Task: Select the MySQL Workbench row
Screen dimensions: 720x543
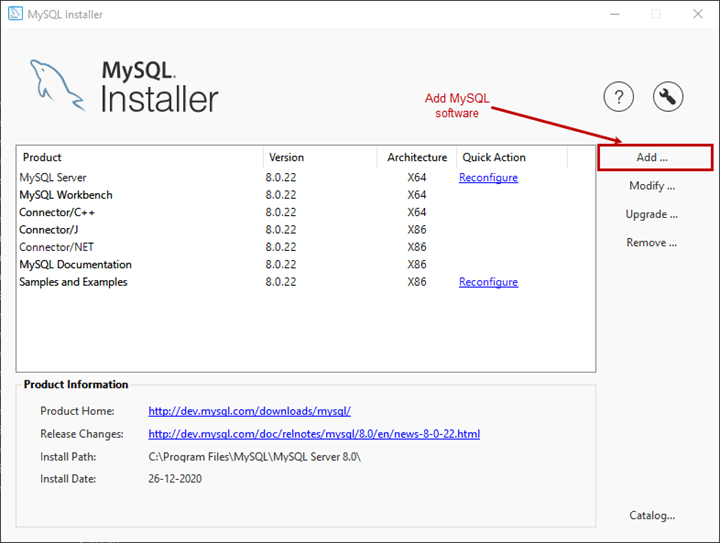Action: coord(306,195)
